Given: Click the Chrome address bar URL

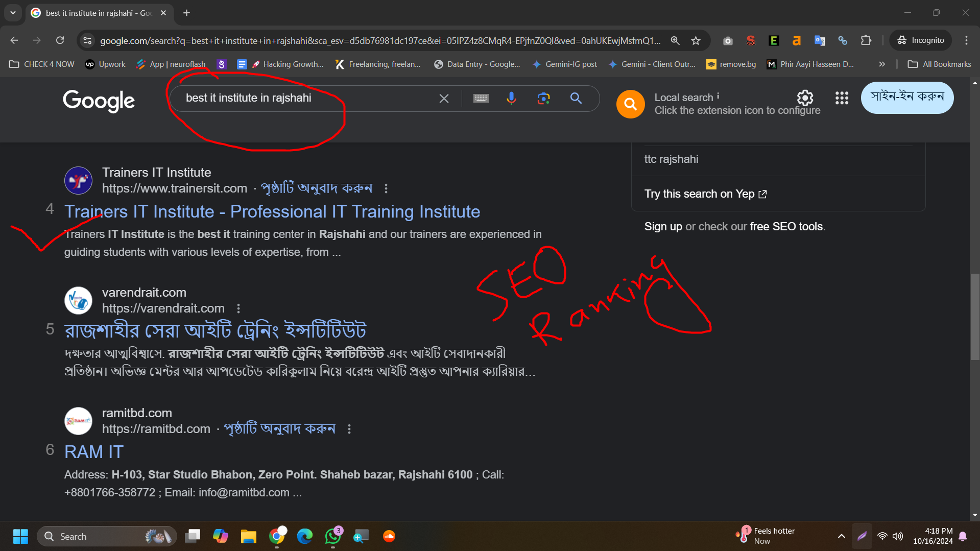Looking at the screenshot, I should coord(380,40).
